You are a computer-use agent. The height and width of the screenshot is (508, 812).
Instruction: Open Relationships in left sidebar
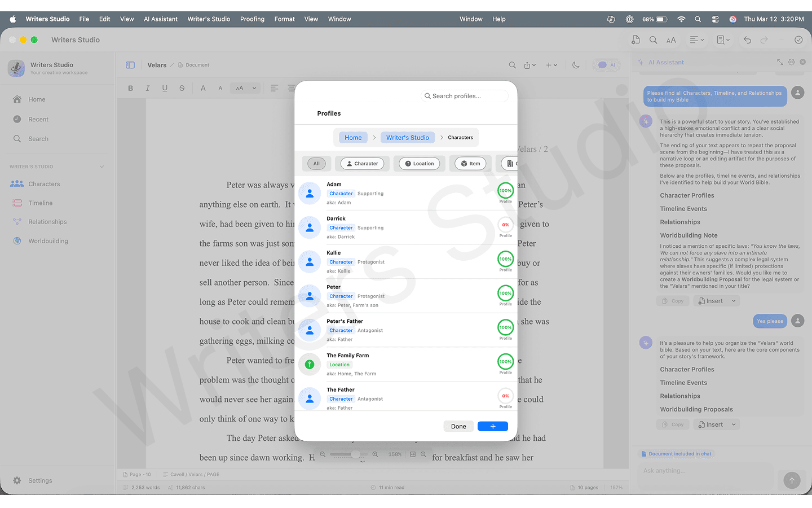click(x=47, y=222)
